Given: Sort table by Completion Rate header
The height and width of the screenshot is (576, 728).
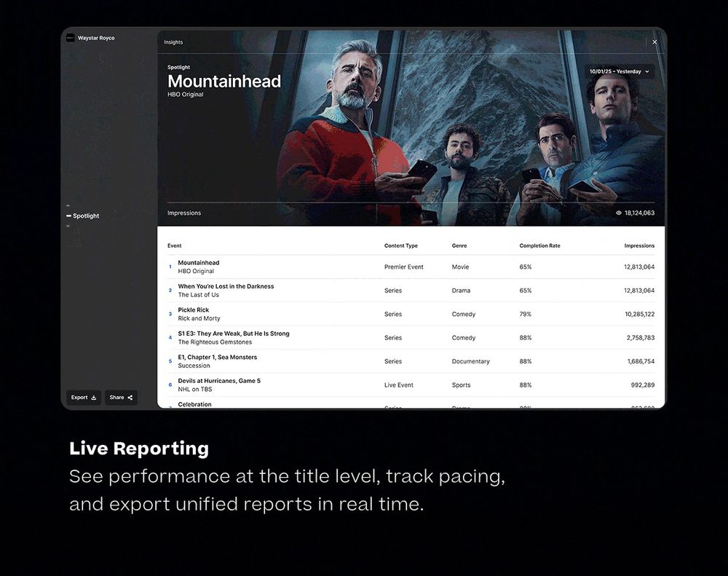Looking at the screenshot, I should pos(539,246).
